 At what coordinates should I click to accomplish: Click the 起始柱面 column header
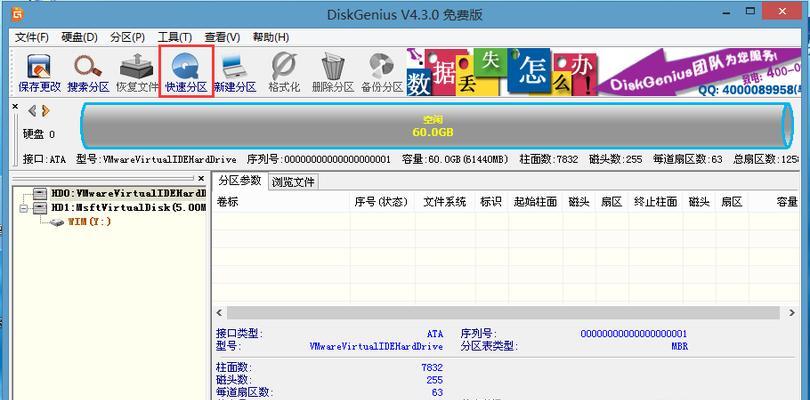535,202
